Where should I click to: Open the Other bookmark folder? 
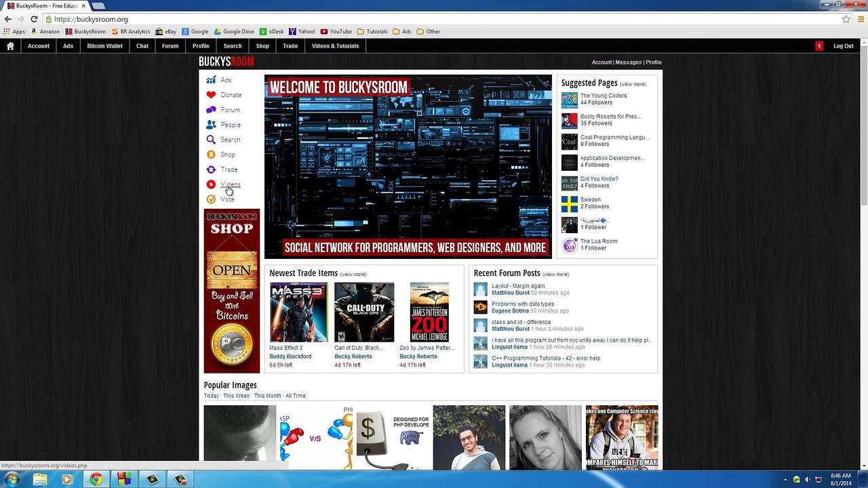(x=429, y=31)
